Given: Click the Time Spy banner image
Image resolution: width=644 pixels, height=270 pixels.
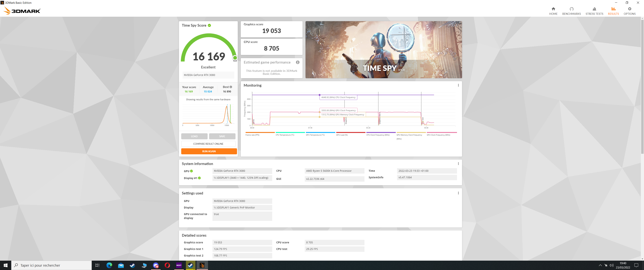Looking at the screenshot, I should pyautogui.click(x=383, y=49).
